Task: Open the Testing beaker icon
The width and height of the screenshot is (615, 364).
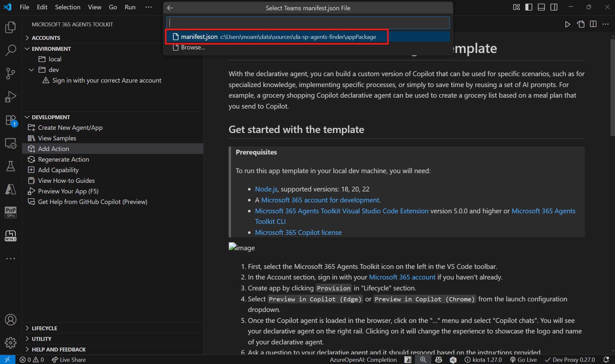Action: click(x=11, y=166)
